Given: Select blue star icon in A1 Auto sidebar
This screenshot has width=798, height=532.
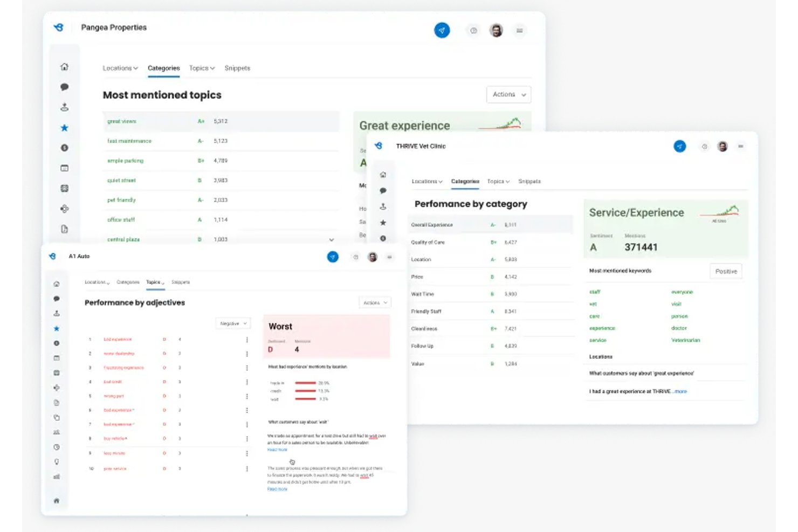Looking at the screenshot, I should [57, 328].
